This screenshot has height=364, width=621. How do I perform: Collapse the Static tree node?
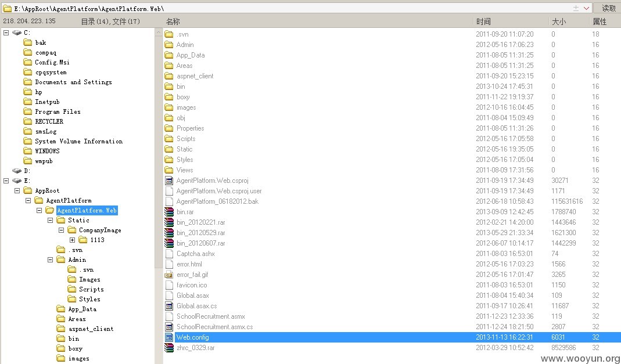click(x=51, y=221)
